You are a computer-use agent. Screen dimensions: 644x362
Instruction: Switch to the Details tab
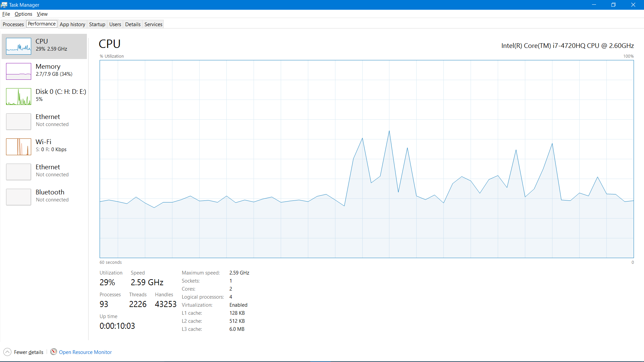133,24
